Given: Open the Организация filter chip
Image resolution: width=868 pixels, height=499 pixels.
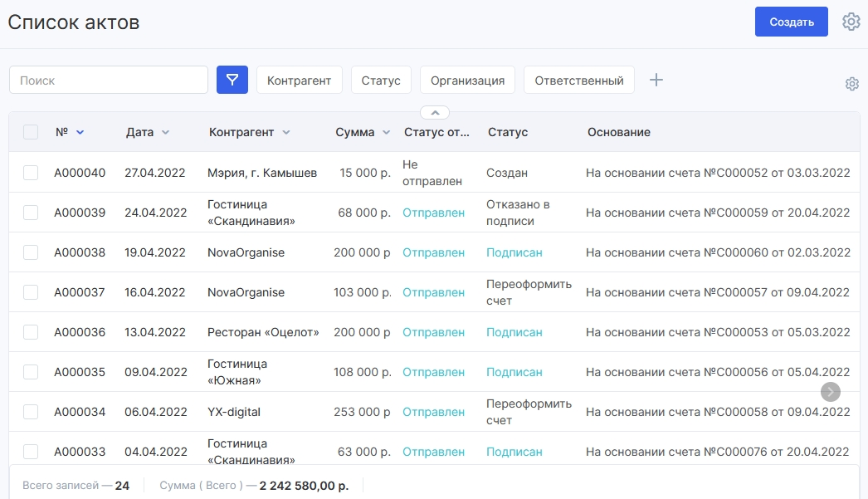Looking at the screenshot, I should (x=468, y=80).
